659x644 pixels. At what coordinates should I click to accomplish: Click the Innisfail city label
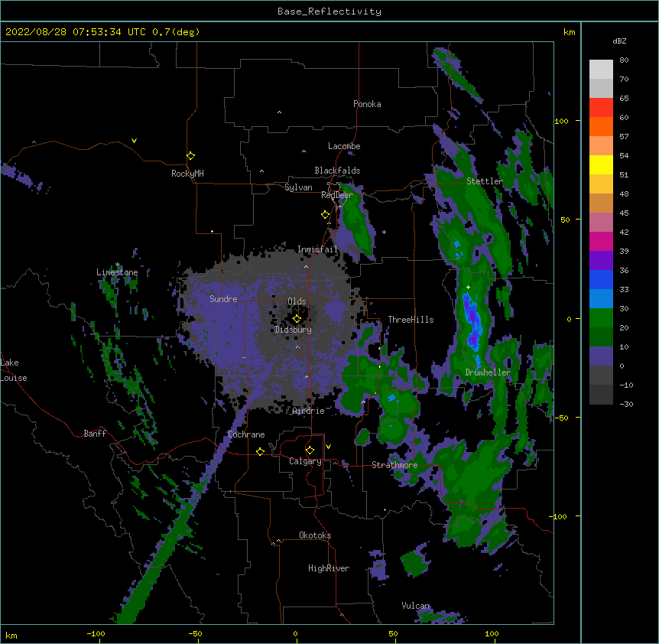[x=317, y=249]
